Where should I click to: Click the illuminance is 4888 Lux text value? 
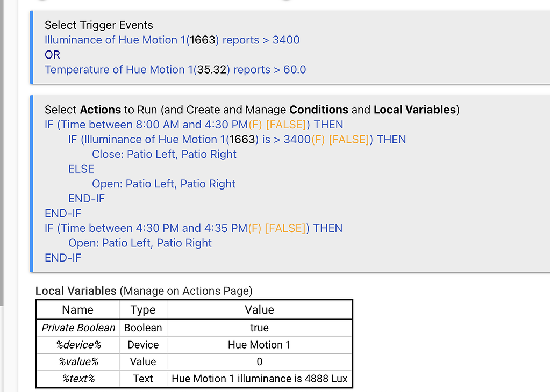(259, 379)
